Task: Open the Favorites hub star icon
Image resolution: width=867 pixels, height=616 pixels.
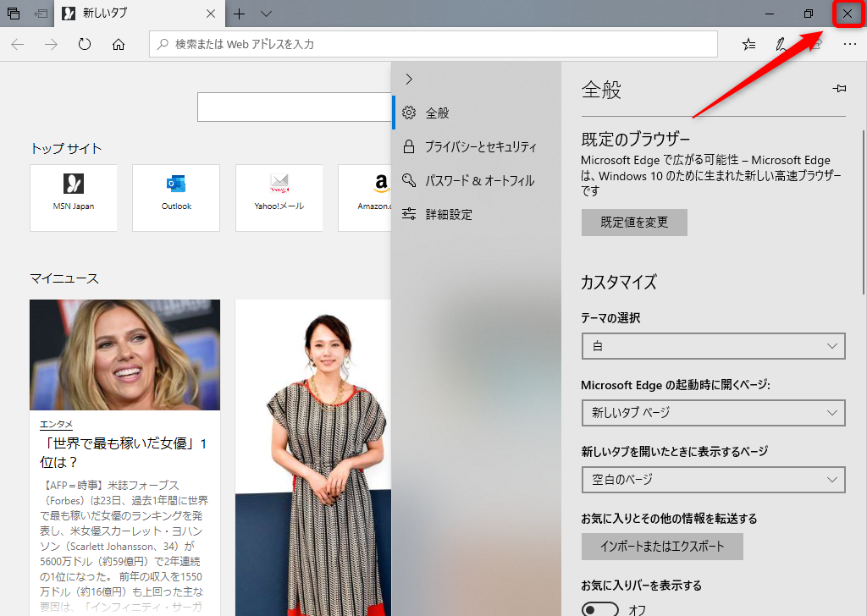Action: tap(748, 44)
